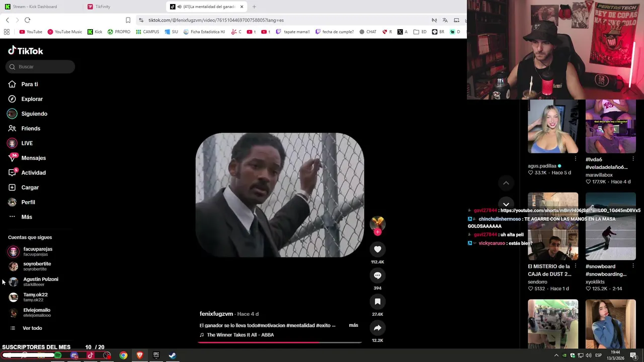The width and height of the screenshot is (644, 362).
Task: Seek within the video progress bar
Action: [x=280, y=342]
